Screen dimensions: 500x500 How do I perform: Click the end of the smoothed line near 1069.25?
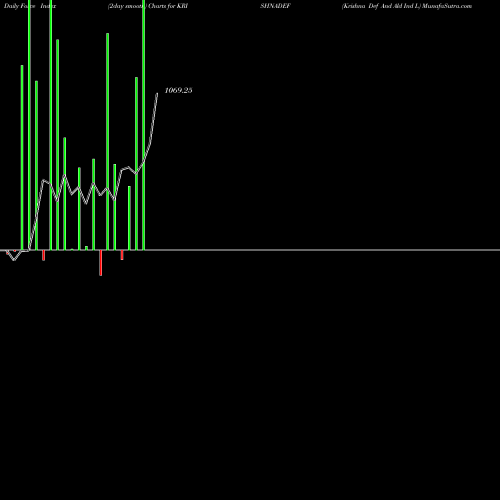(157, 94)
